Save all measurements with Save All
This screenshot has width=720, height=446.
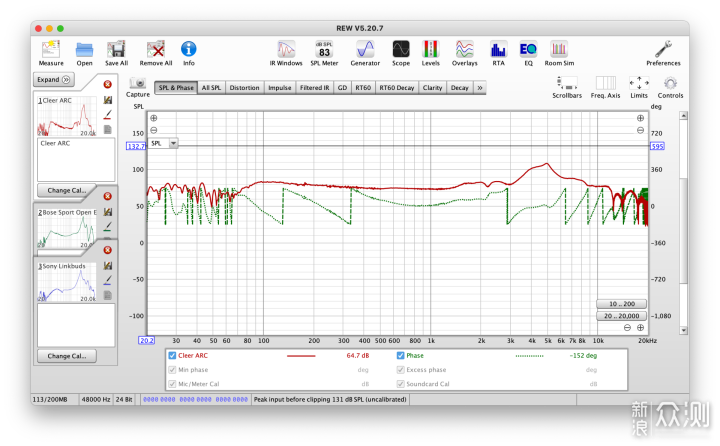click(116, 53)
